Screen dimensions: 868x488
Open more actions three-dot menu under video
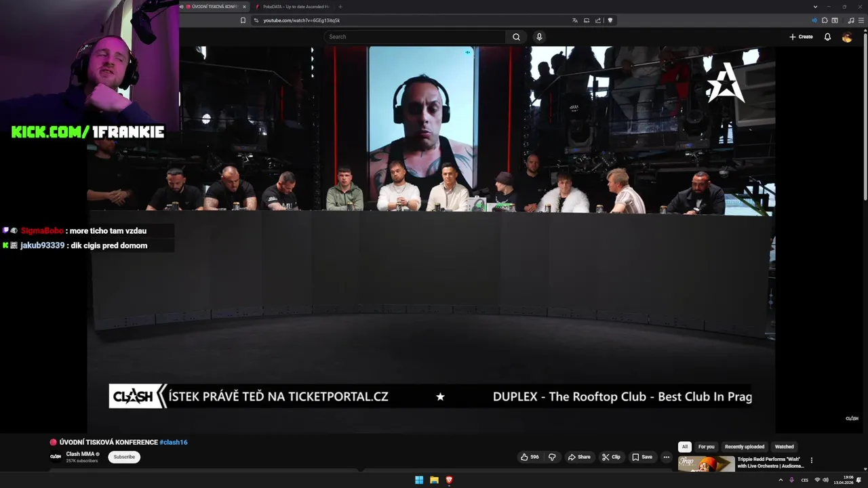coord(666,457)
